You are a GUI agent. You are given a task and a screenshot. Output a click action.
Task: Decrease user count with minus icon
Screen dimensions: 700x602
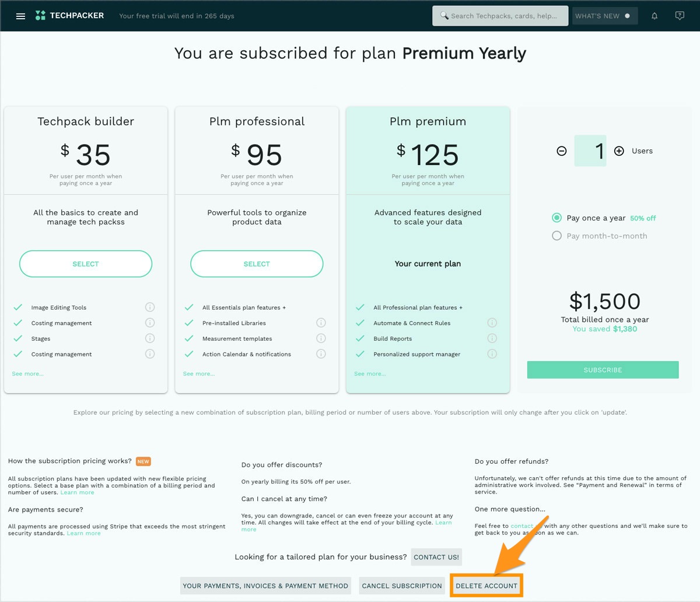tap(562, 151)
